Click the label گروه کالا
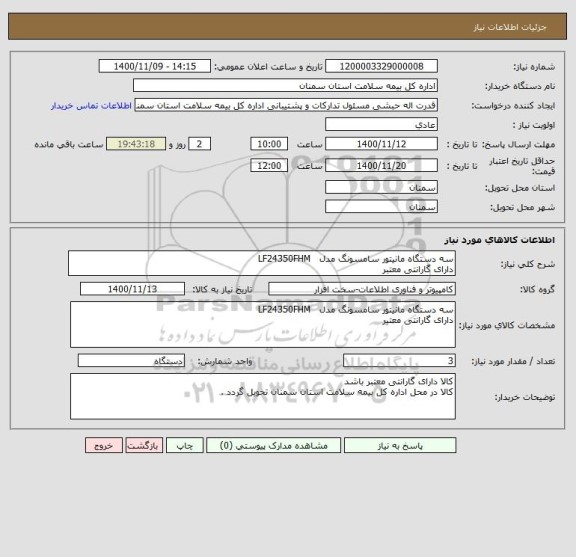Image resolution: width=576 pixels, height=557 pixels. coord(537,290)
